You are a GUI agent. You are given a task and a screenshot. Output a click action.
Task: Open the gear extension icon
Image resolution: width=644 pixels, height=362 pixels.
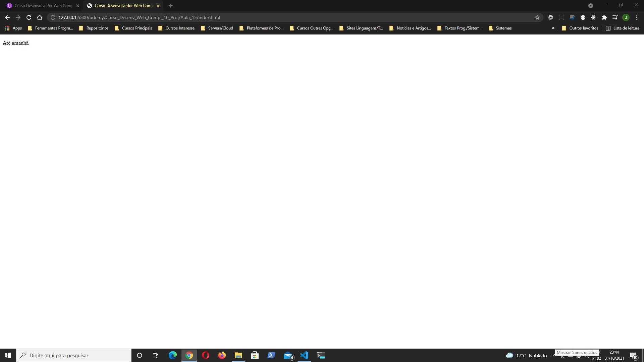click(551, 17)
